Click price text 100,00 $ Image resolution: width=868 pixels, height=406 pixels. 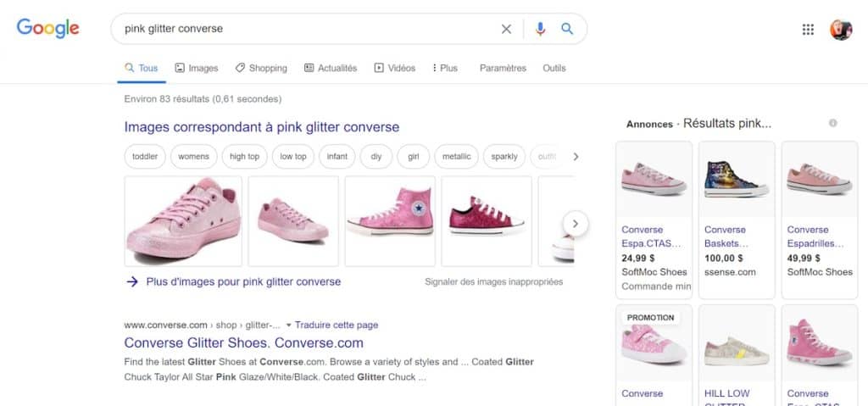(x=724, y=259)
